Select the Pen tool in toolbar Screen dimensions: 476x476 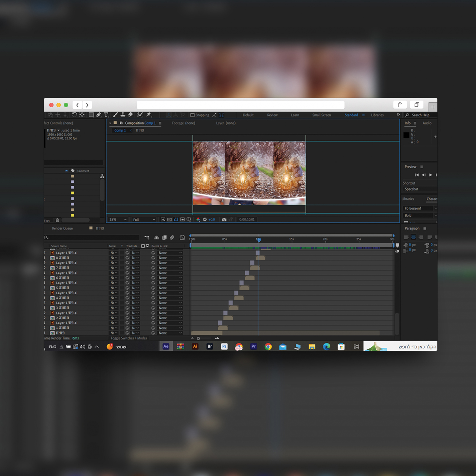point(99,115)
